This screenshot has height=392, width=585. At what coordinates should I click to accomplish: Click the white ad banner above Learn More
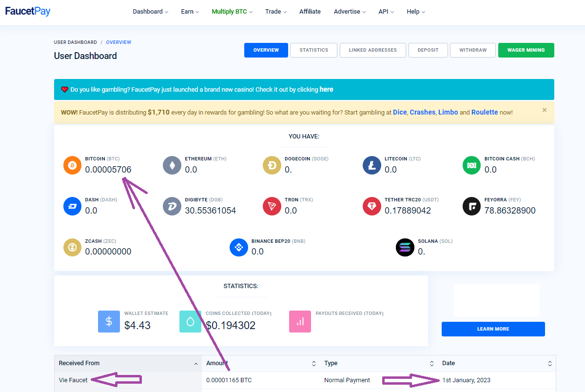point(496,301)
